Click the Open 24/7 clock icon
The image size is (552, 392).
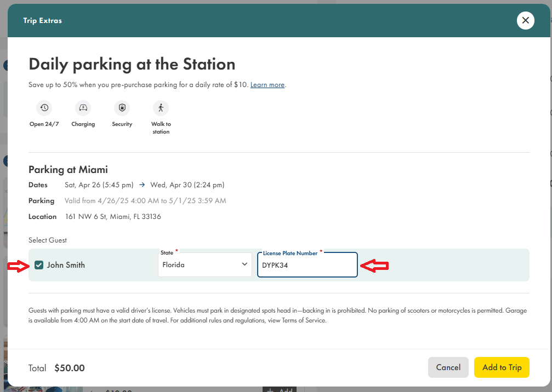pos(44,108)
